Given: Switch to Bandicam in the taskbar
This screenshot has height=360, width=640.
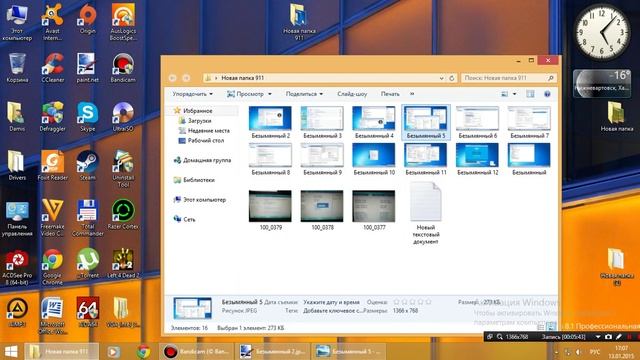Looking at the screenshot, I should (x=196, y=351).
